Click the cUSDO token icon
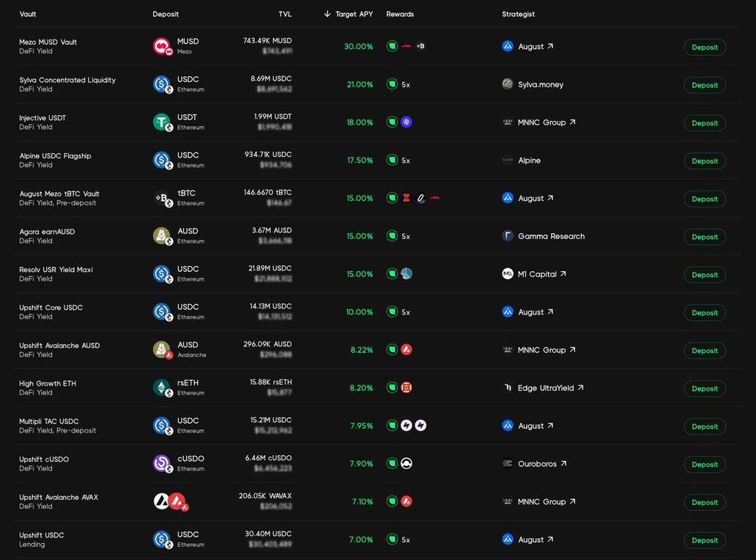Viewport: 756px width, 560px height. [x=162, y=463]
